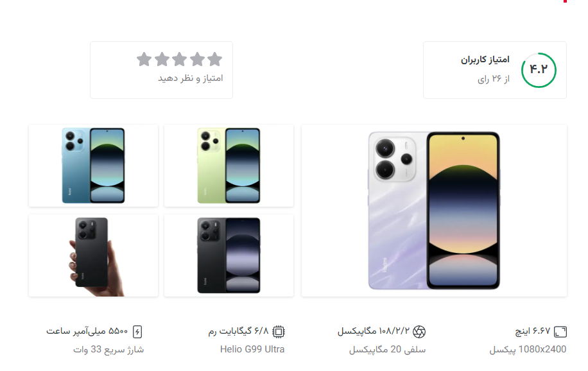Open the main lavender phone image
Viewport: 588px width, 371px height.
pyautogui.click(x=434, y=211)
